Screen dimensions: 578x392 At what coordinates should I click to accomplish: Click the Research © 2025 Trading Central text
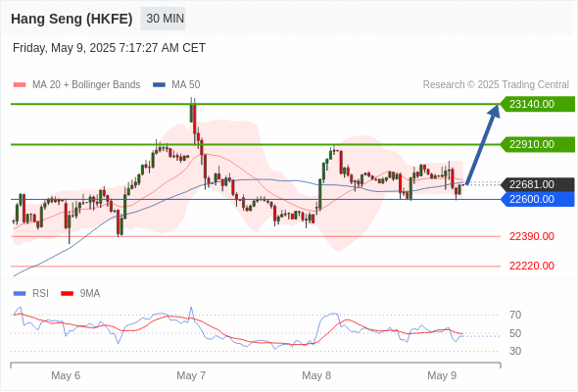pos(496,85)
